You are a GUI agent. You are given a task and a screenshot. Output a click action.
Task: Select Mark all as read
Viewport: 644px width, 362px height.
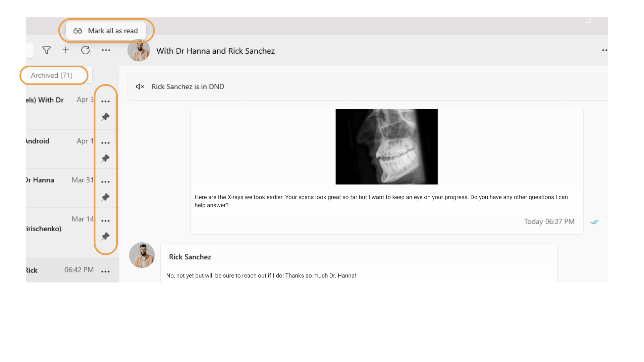click(x=106, y=31)
